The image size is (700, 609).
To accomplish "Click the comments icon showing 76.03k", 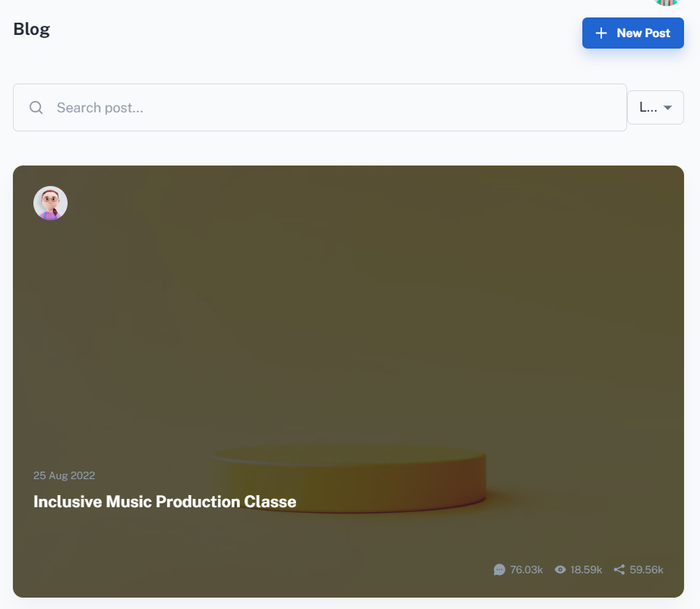I will point(500,570).
